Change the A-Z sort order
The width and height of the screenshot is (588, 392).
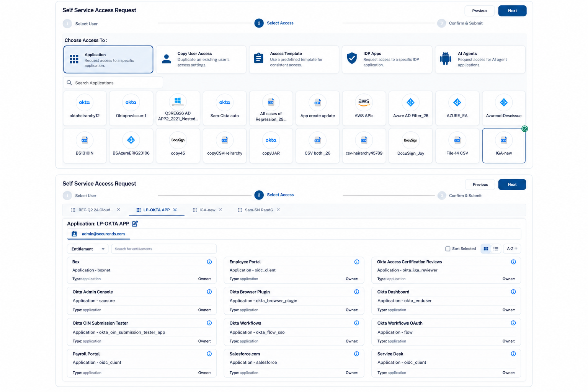tap(512, 249)
